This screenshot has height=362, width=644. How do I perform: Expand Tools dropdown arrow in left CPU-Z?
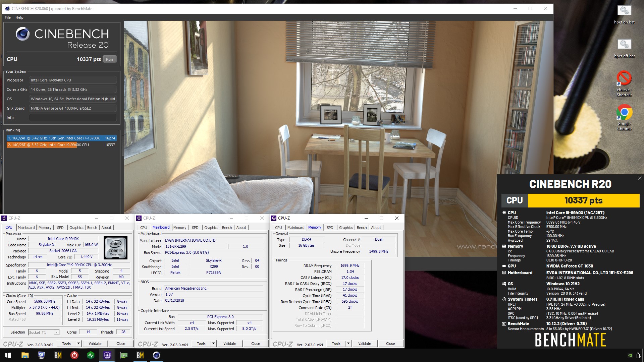(x=78, y=344)
